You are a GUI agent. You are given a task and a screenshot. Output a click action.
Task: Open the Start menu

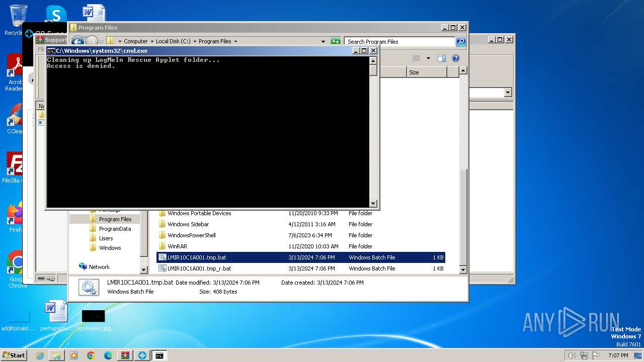tap(14, 355)
